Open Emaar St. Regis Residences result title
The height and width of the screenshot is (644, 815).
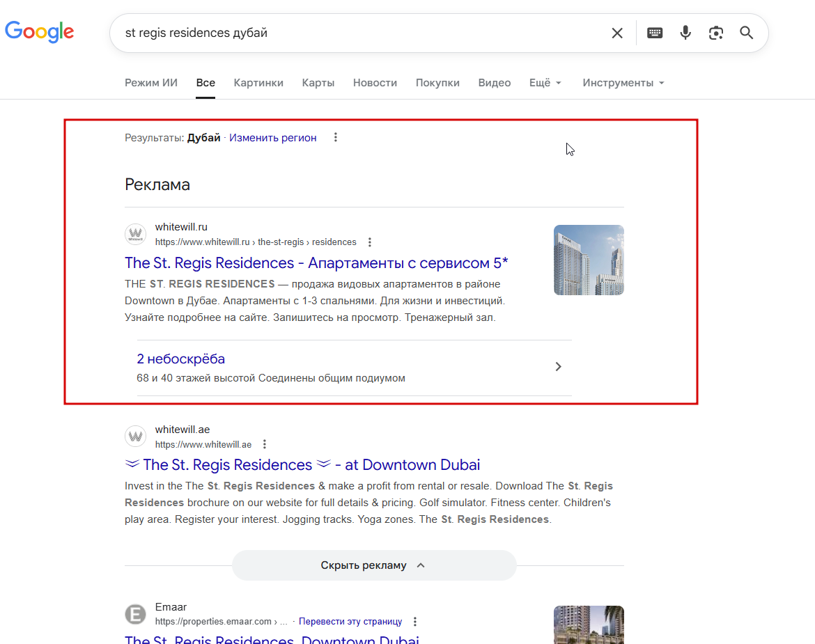pyautogui.click(x=272, y=639)
